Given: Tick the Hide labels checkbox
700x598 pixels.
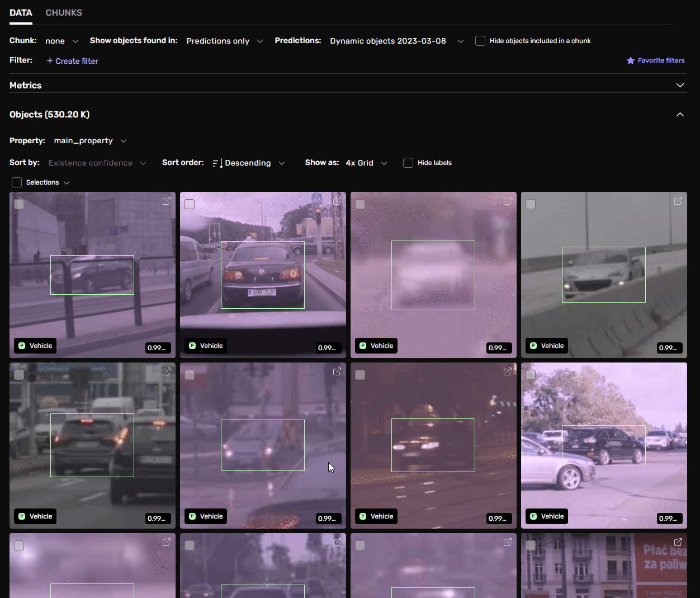Looking at the screenshot, I should coord(408,163).
